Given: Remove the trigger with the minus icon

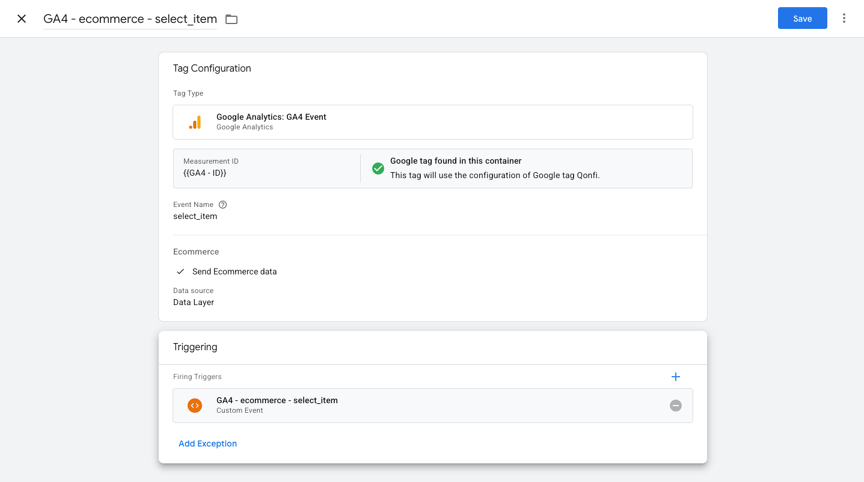Looking at the screenshot, I should [x=676, y=405].
